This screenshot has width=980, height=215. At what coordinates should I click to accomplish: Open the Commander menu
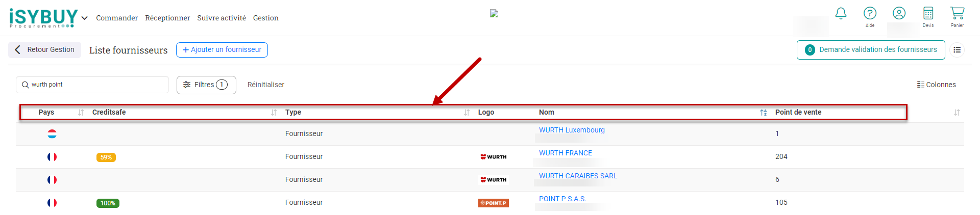pos(117,18)
